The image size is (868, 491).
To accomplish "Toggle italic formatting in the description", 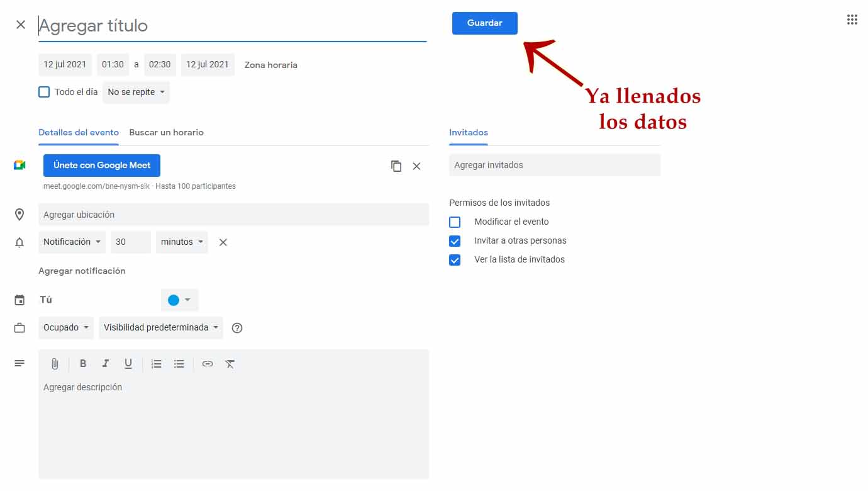I will pyautogui.click(x=105, y=363).
